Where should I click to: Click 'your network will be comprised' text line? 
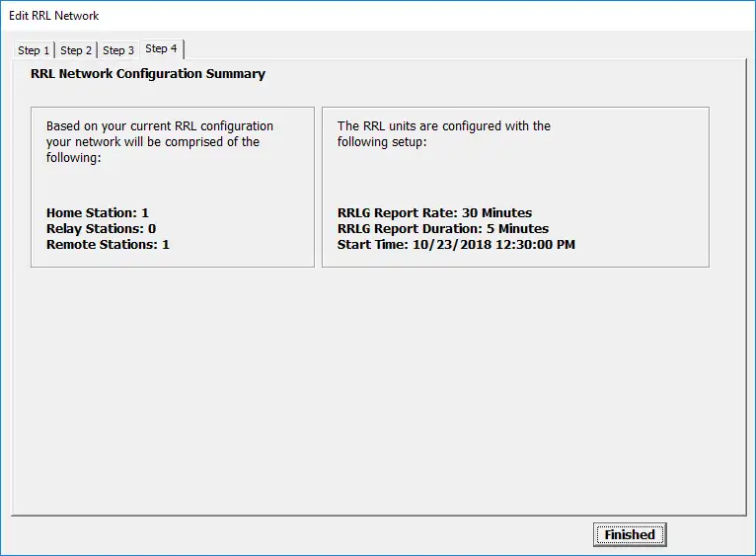click(x=153, y=141)
